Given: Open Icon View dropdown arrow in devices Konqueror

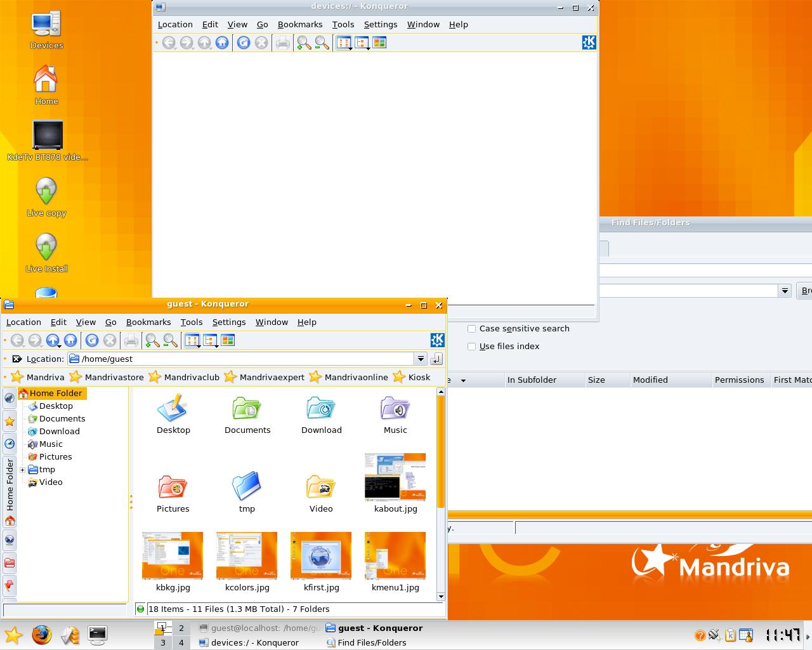Looking at the screenshot, I should [x=350, y=48].
